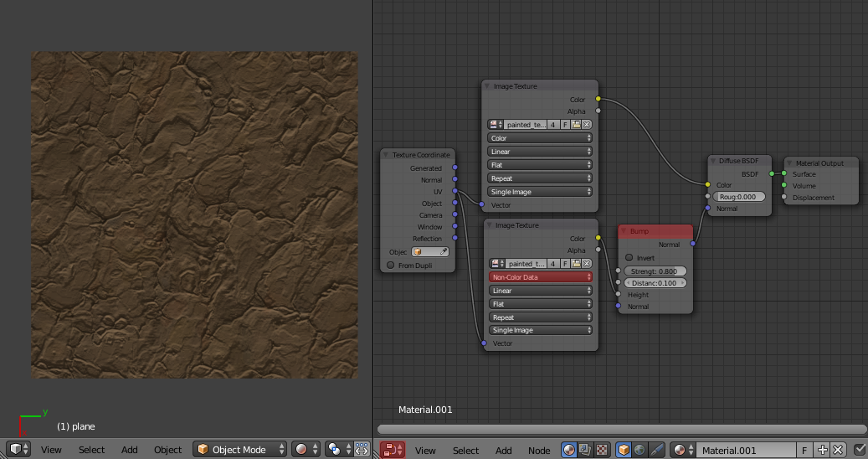Open the Object menu in 3D viewport header

[x=167, y=450]
